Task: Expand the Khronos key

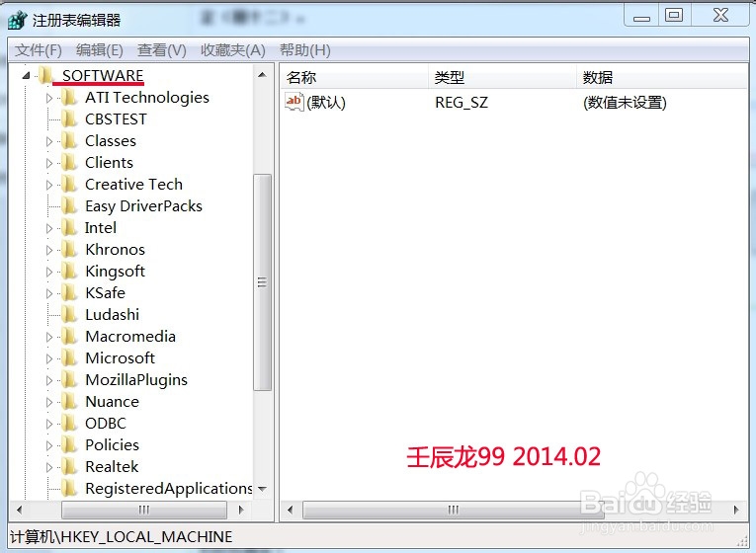Action: coord(49,250)
